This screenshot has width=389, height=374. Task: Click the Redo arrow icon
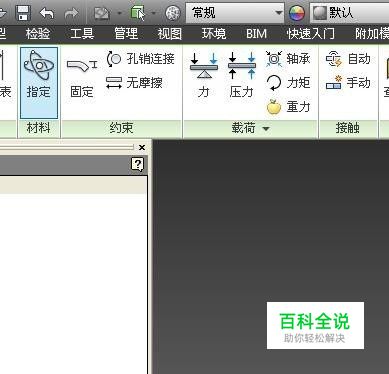[x=71, y=13]
